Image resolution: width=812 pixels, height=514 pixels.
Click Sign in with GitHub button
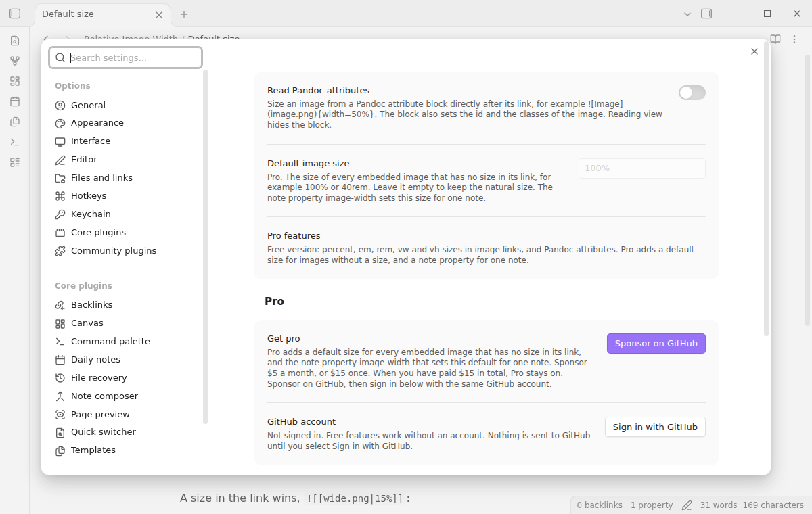(655, 427)
